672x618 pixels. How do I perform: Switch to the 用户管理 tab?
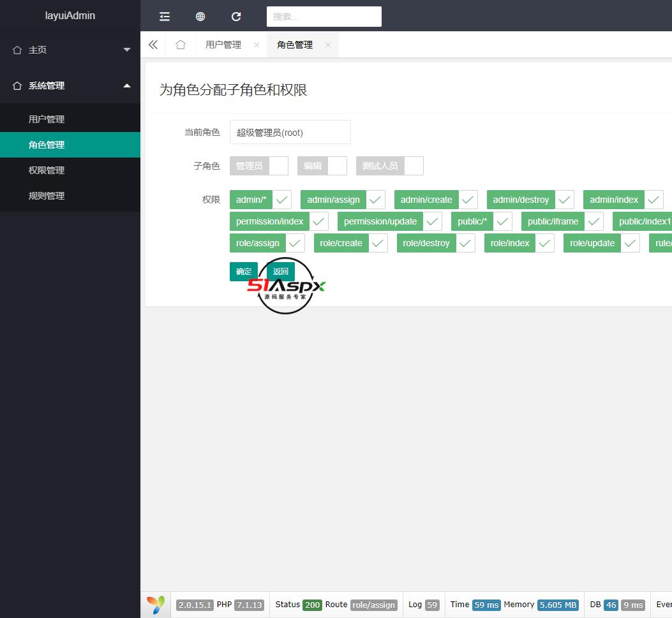[223, 45]
